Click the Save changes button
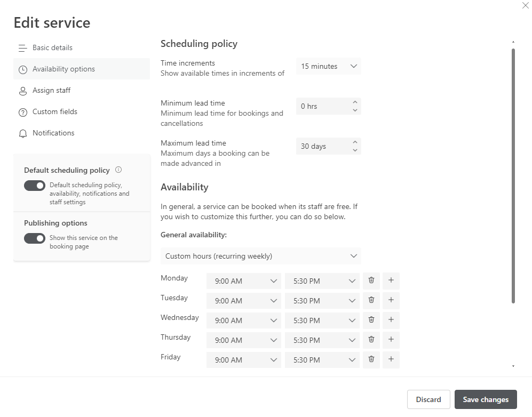 [x=486, y=399]
